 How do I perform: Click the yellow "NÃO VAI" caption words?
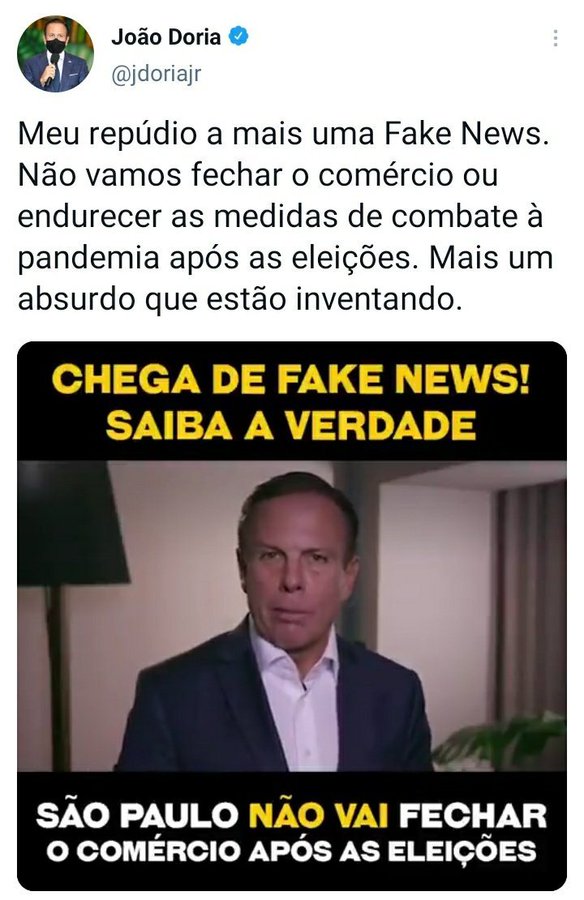point(319,815)
